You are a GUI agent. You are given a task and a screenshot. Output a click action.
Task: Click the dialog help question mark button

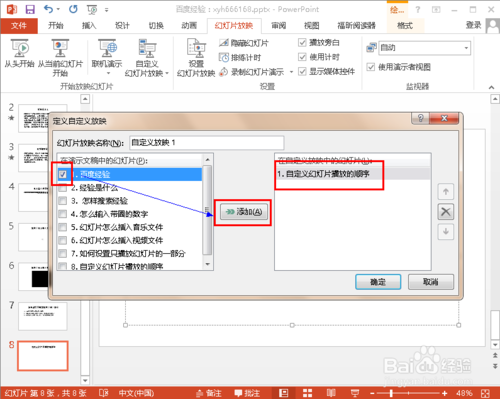point(420,118)
